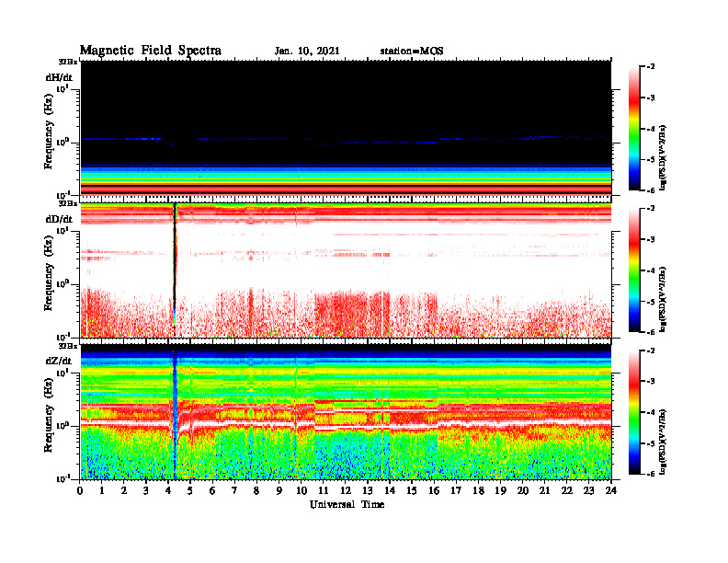The width and height of the screenshot is (728, 563).
Task: Click the hour tick label "5"
Action: pos(190,490)
